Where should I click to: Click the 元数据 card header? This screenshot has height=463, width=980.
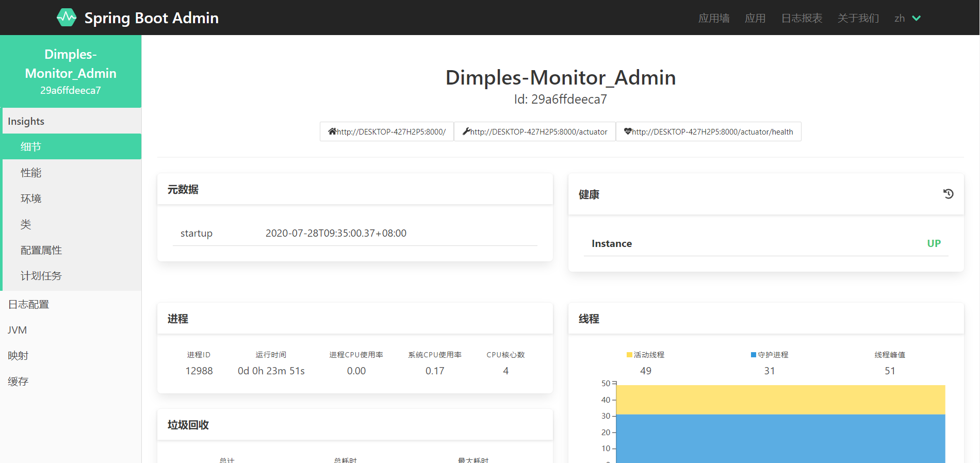pyautogui.click(x=355, y=189)
